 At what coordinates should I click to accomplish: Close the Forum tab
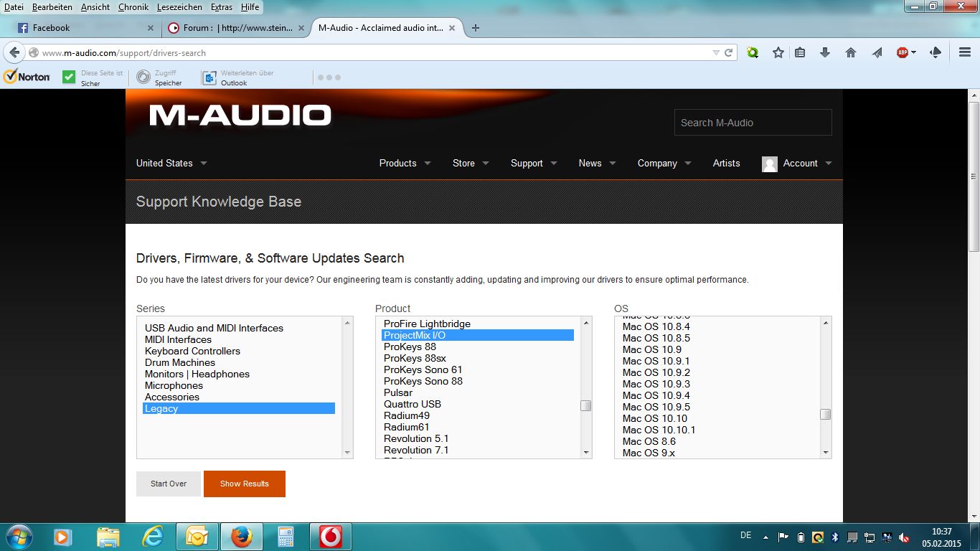click(302, 28)
